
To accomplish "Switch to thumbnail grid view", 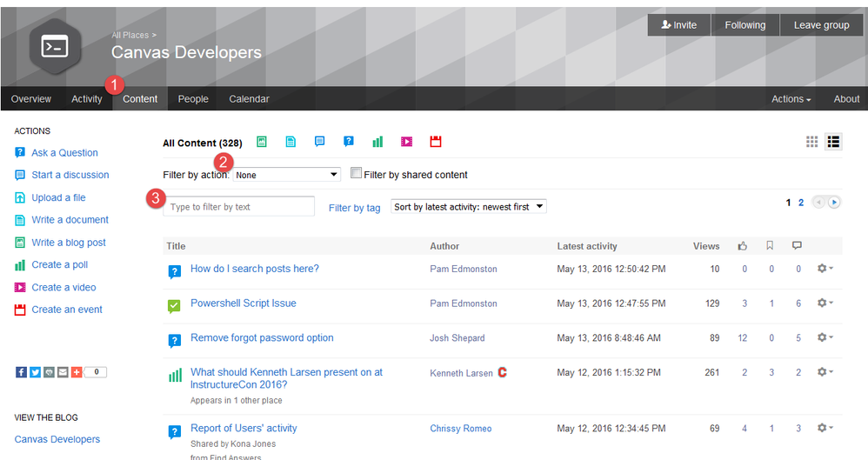I will (812, 142).
